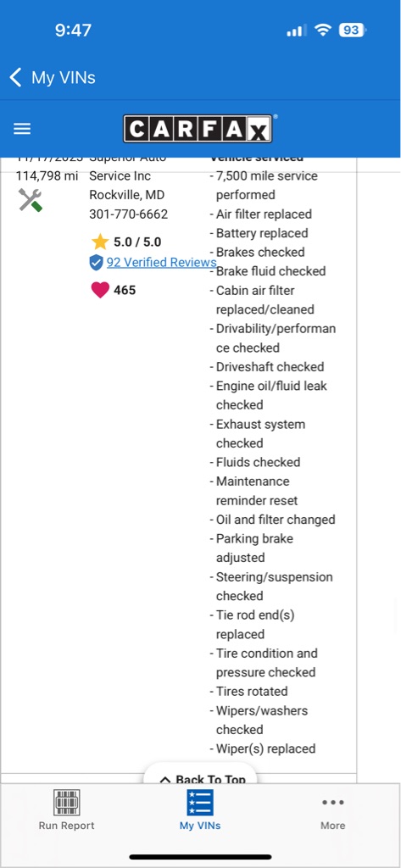401x868 pixels.
Task: Open the My VINs list tab
Action: [200, 810]
